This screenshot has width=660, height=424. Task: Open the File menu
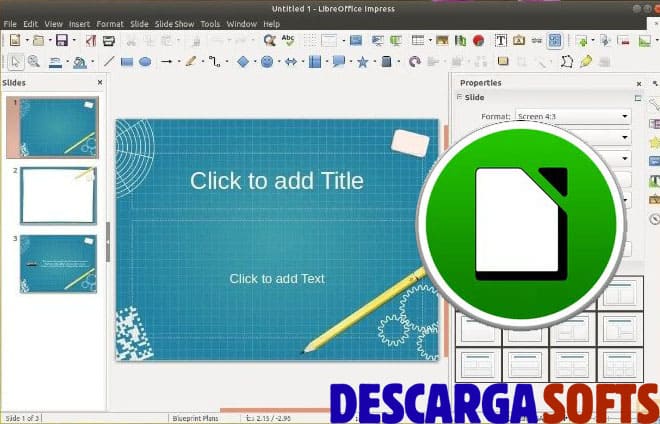point(10,24)
